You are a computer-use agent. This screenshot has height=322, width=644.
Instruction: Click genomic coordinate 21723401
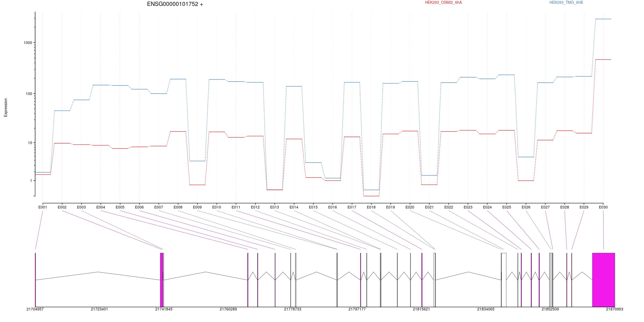pyautogui.click(x=99, y=309)
